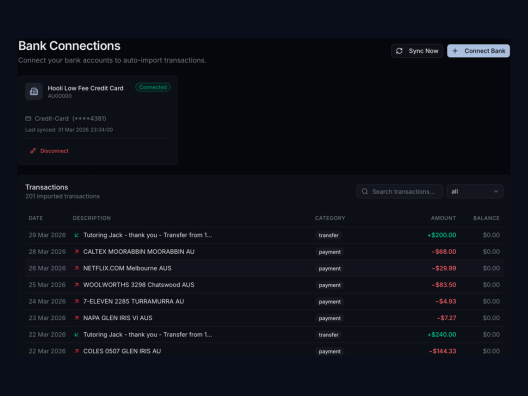Click Sync Now button
Viewport: 528px width, 396px height.
[417, 51]
